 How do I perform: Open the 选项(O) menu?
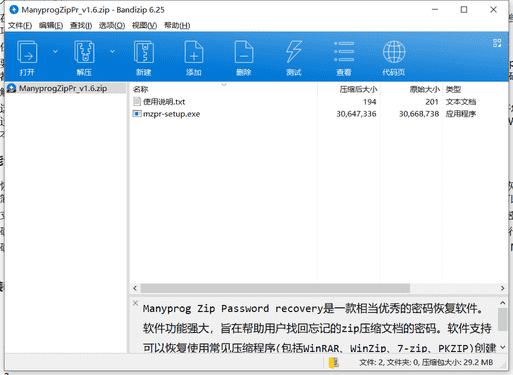point(112,25)
